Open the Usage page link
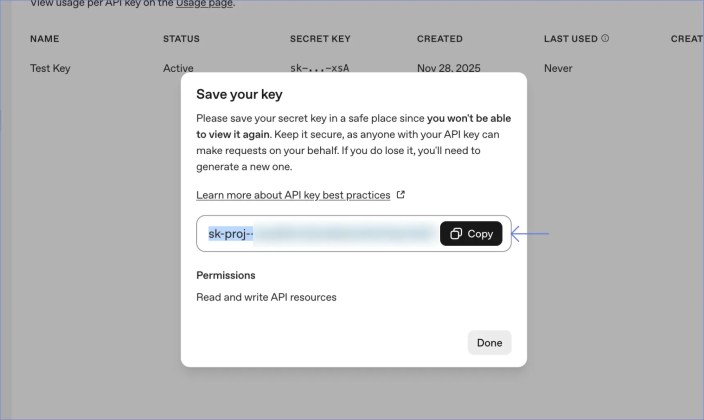 point(204,5)
